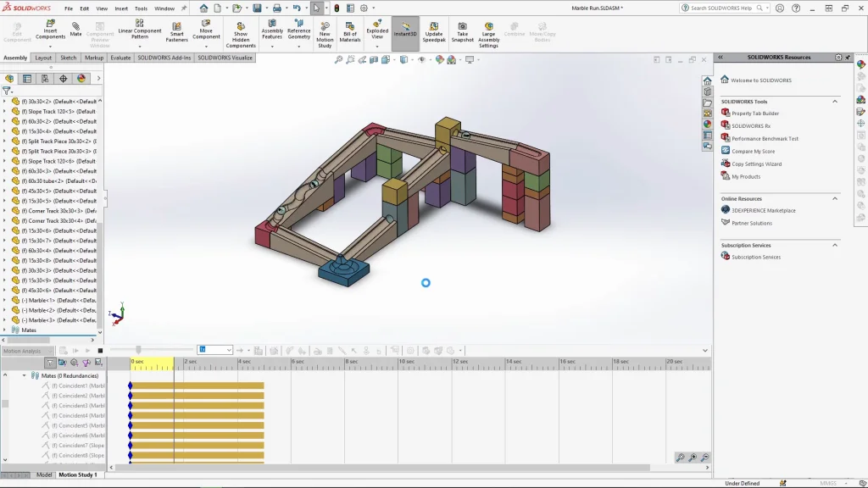The image size is (868, 488).
Task: Switch to the Evaluate tab
Action: 120,58
